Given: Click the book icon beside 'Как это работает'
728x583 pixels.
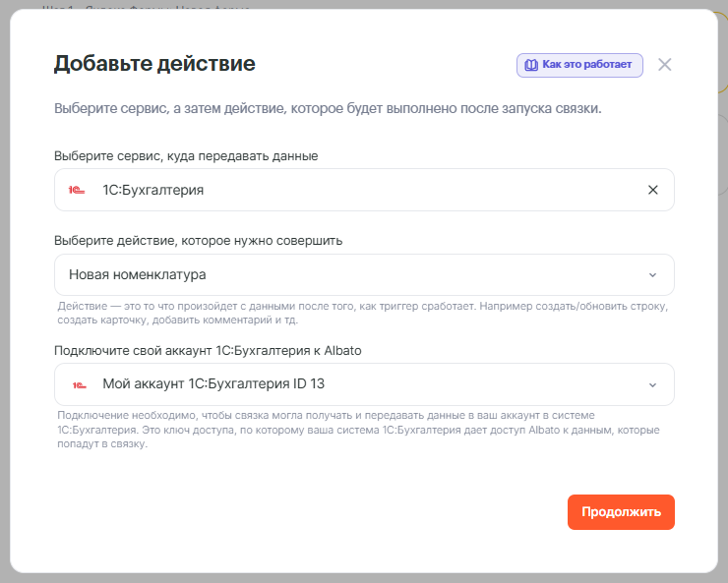Looking at the screenshot, I should (531, 65).
